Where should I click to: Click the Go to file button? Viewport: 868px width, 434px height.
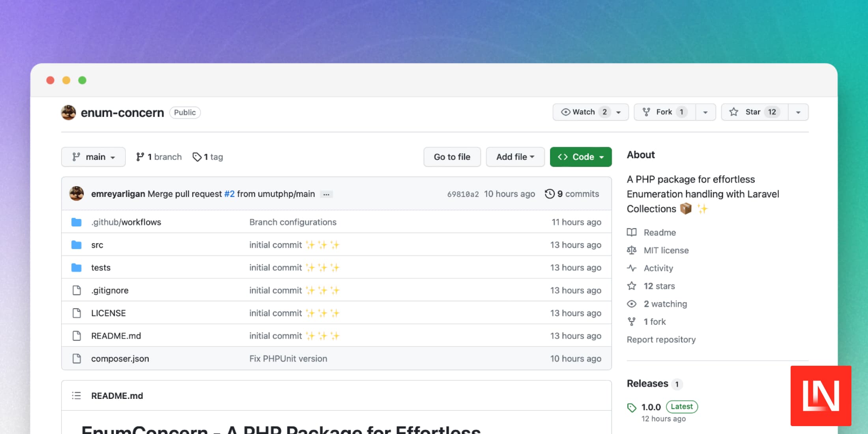click(452, 157)
